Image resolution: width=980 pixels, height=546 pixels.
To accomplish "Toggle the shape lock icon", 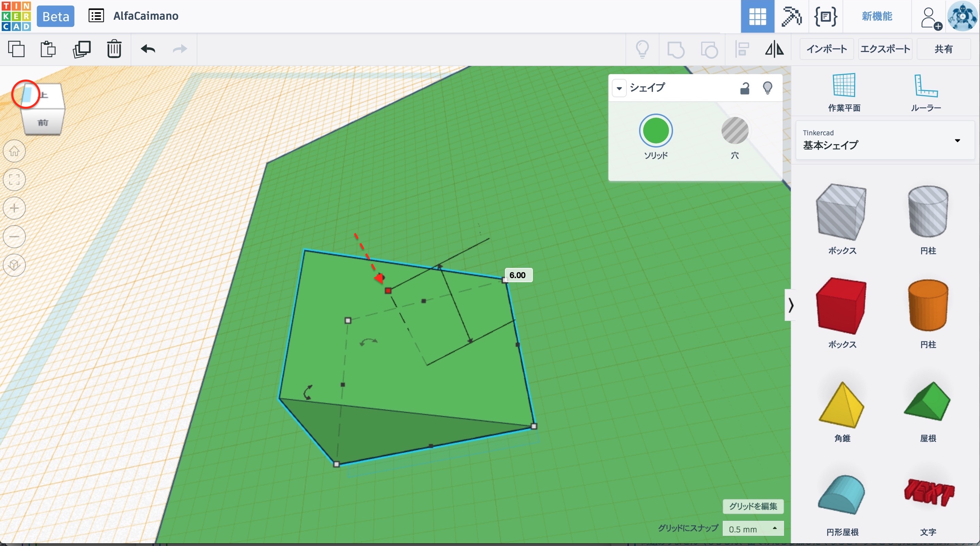I will pos(745,88).
